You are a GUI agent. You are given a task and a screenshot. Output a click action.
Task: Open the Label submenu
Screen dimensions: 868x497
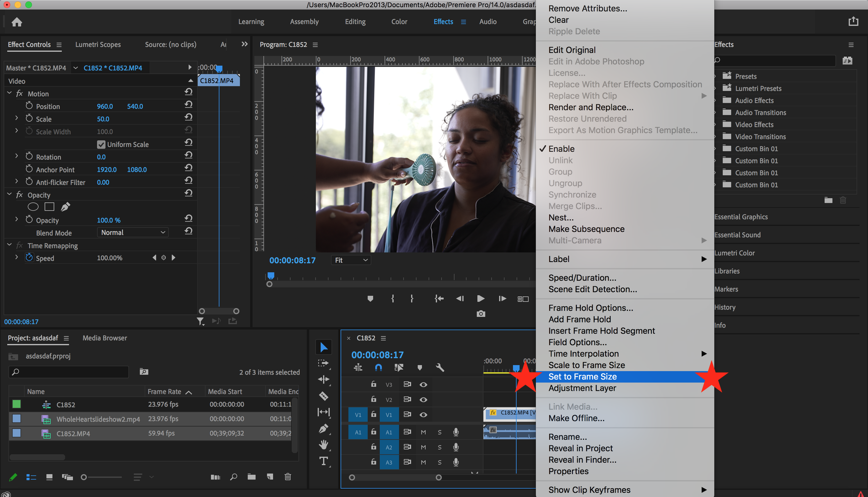pyautogui.click(x=625, y=259)
